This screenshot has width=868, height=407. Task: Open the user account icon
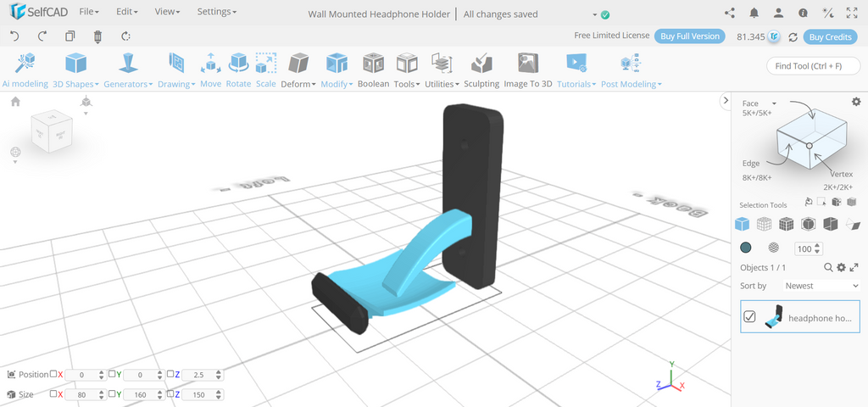coord(778,13)
